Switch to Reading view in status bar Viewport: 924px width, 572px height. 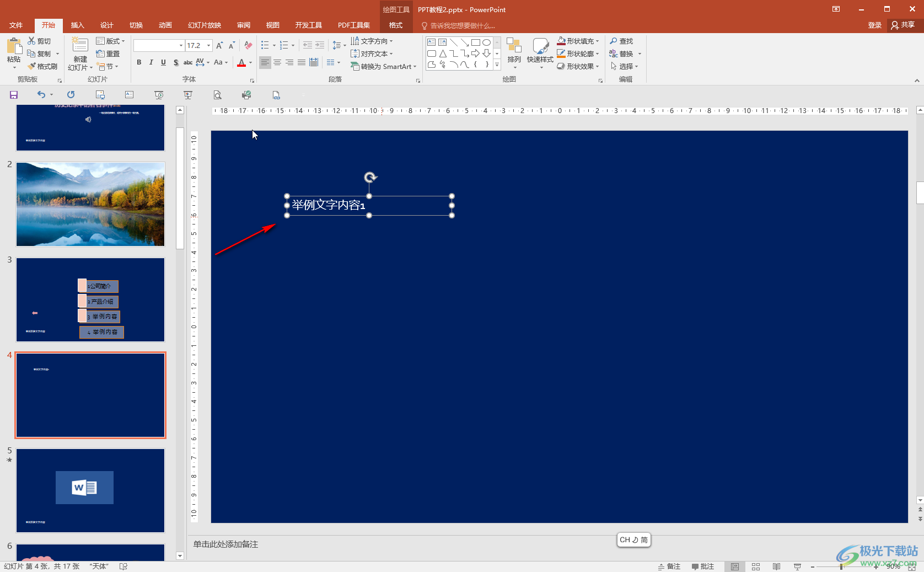tap(776, 566)
